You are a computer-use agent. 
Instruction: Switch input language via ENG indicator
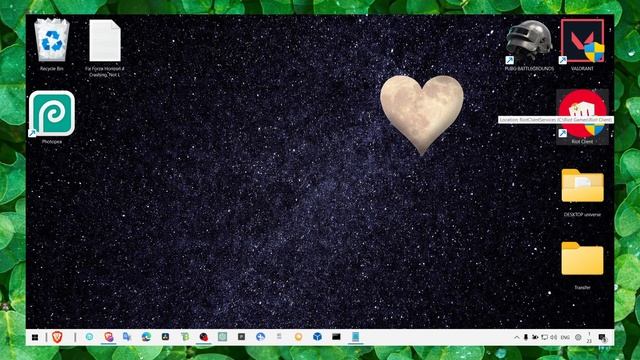(565, 338)
